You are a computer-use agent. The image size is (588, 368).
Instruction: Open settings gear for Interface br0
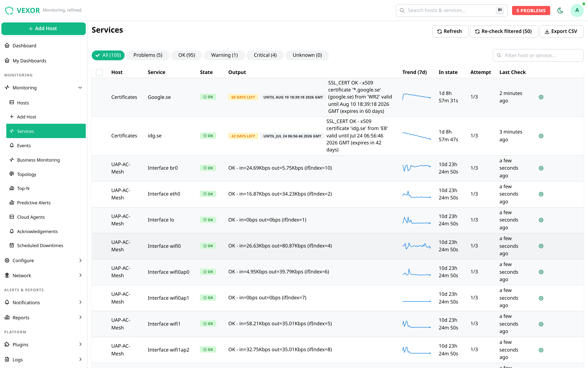pyautogui.click(x=541, y=168)
